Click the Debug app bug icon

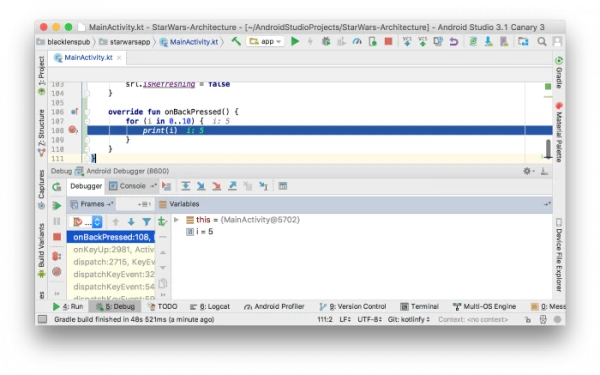(326, 41)
